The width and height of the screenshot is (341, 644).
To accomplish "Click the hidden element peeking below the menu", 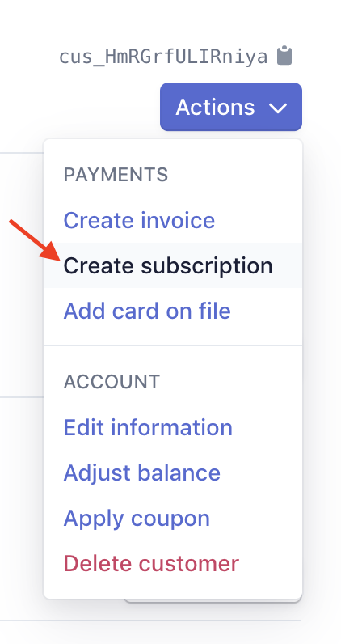I will coord(213,600).
